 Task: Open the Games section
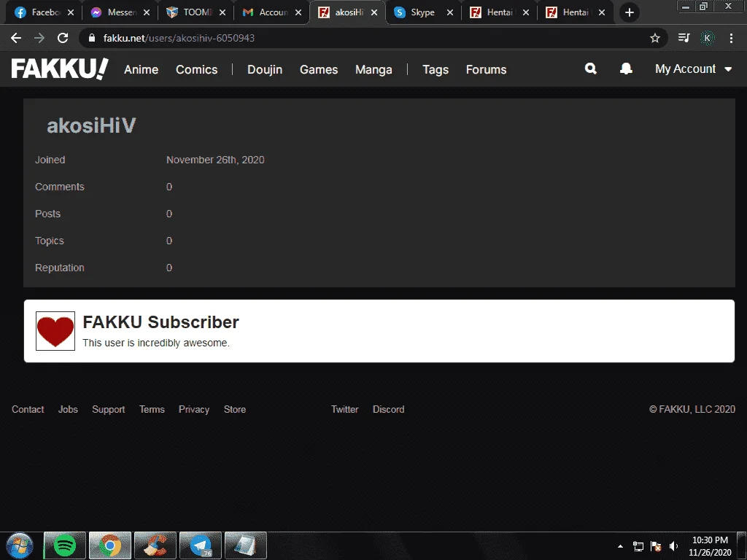pyautogui.click(x=319, y=69)
